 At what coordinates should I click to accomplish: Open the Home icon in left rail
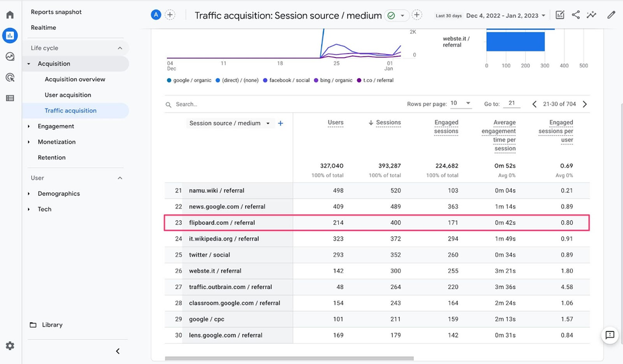tap(10, 15)
